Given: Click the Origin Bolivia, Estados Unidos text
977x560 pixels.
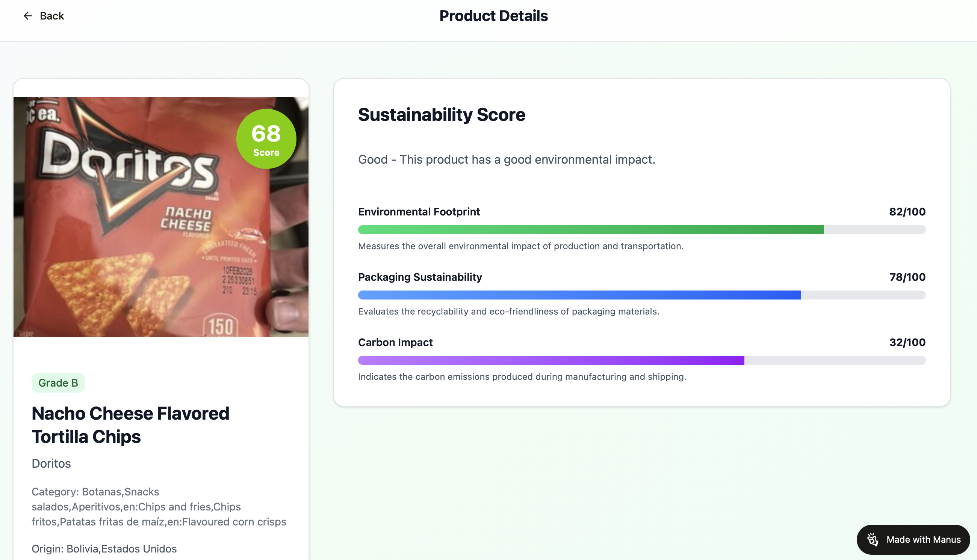Looking at the screenshot, I should (x=104, y=548).
